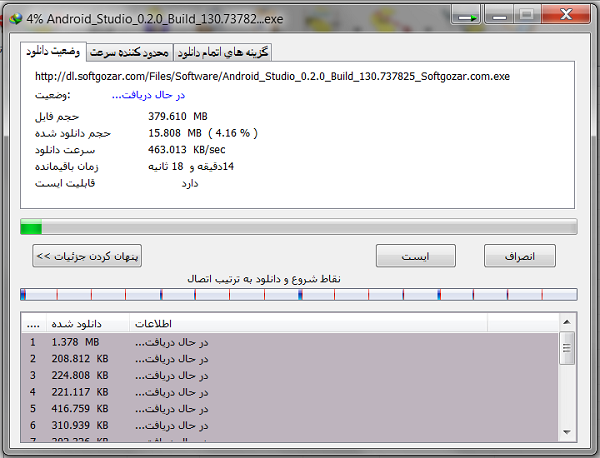Click the دارد resume capability value
This screenshot has width=600, height=458.
click(190, 184)
